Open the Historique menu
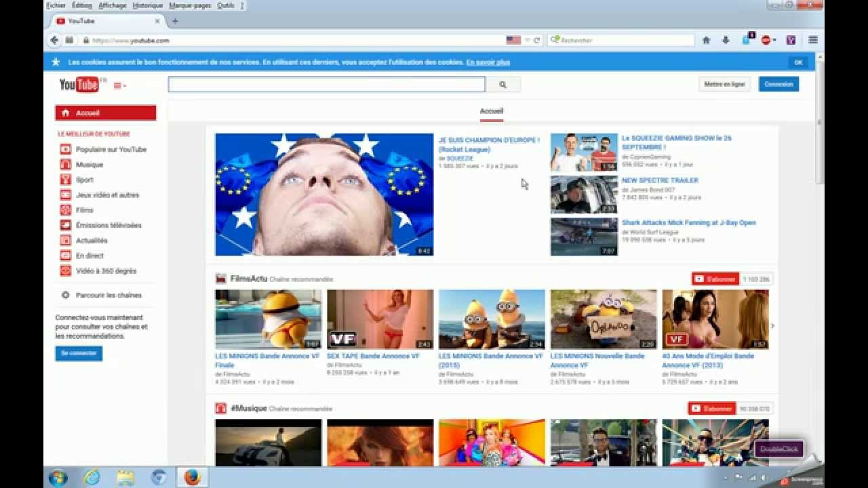The height and width of the screenshot is (488, 868). (x=148, y=5)
